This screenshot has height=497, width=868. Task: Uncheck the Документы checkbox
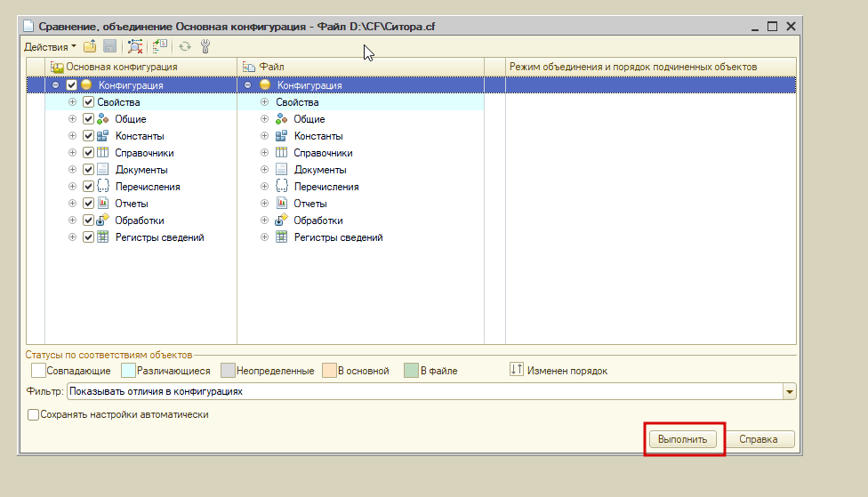(x=88, y=169)
